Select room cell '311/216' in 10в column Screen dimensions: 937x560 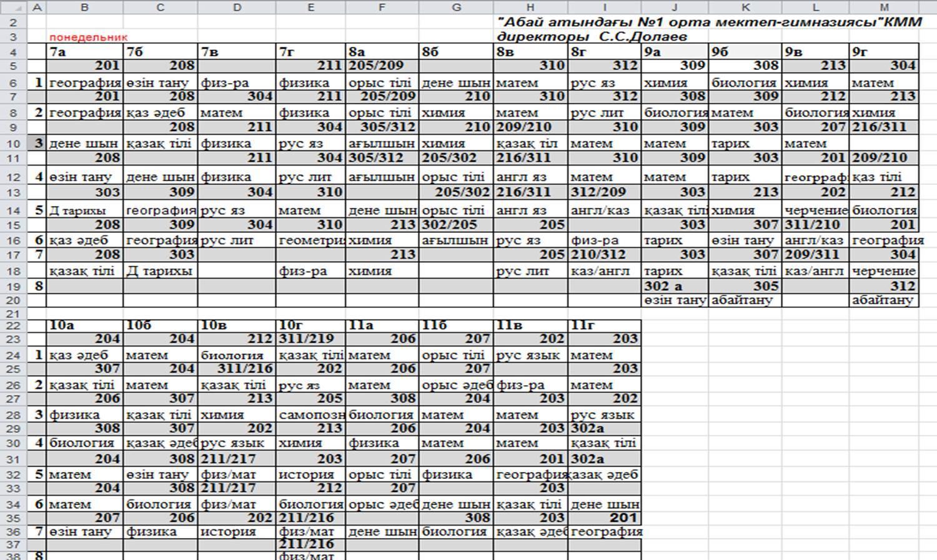[x=237, y=368]
